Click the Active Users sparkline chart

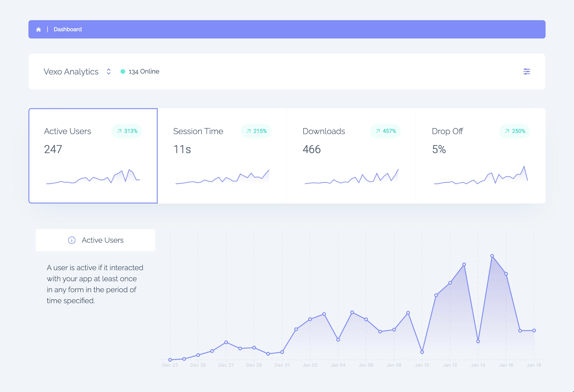[x=92, y=178]
